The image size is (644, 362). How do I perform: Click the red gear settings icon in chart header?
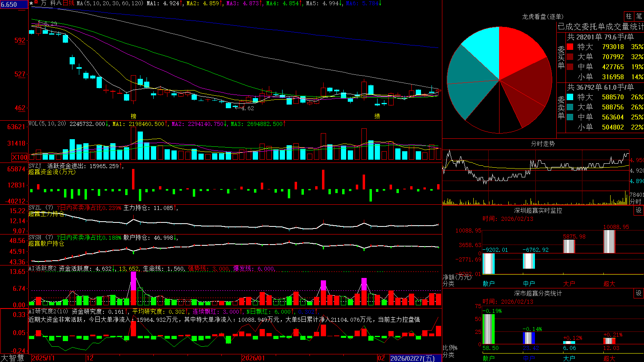pos(36,3)
